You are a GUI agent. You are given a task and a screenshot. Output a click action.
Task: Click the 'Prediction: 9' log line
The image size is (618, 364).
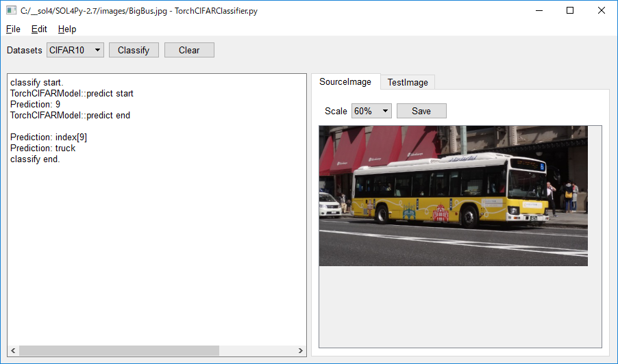tap(35, 104)
